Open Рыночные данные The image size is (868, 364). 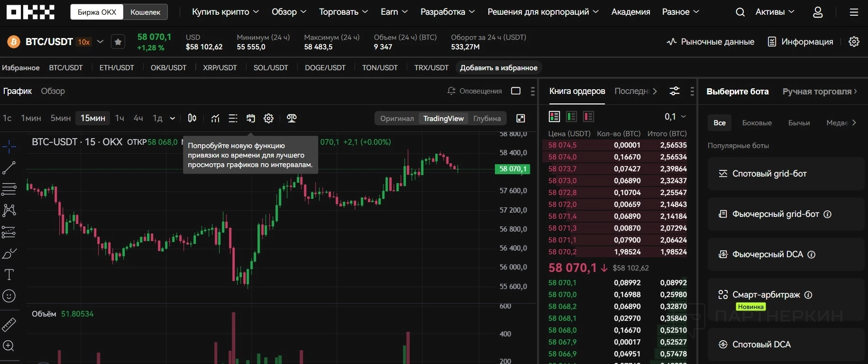(710, 42)
